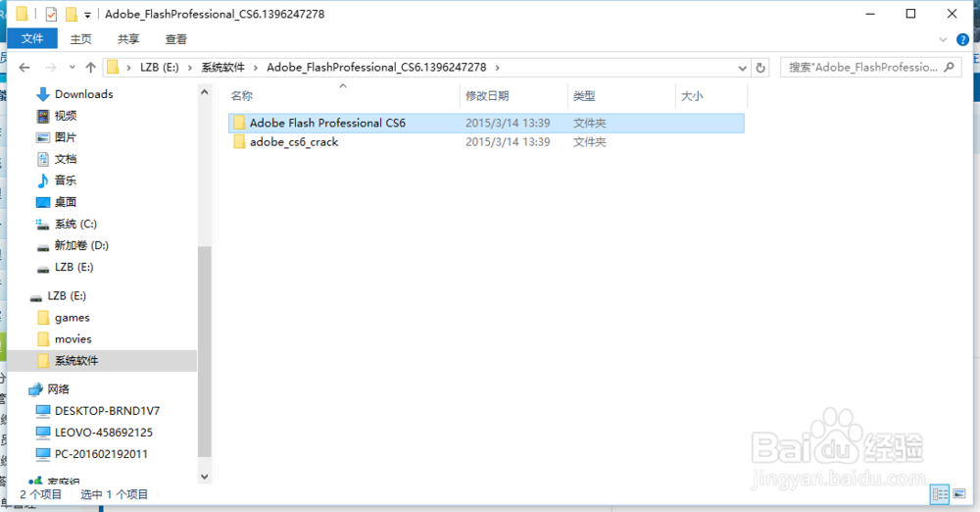Click the Downloads arrow icon in sidebar

coord(42,94)
